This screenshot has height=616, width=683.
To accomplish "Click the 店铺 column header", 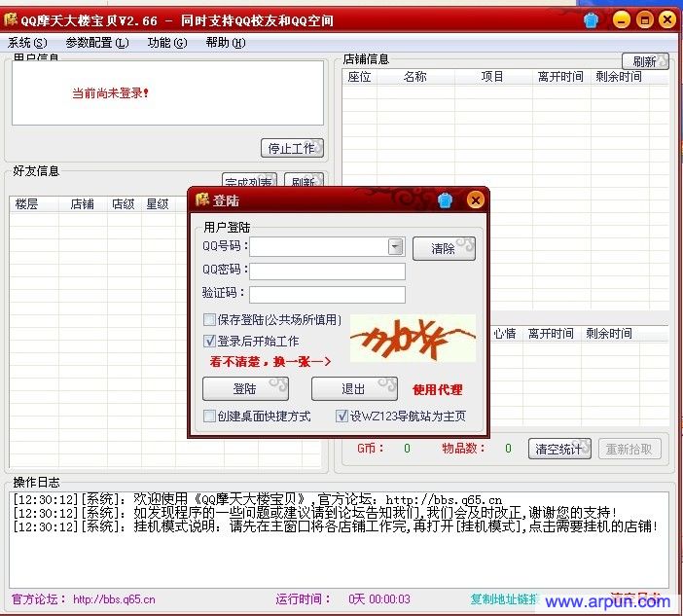I will pos(83,204).
